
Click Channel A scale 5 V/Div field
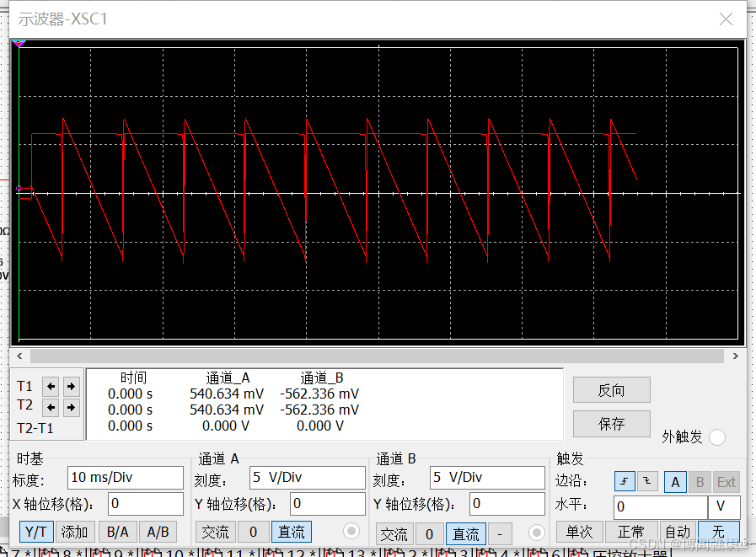(307, 478)
